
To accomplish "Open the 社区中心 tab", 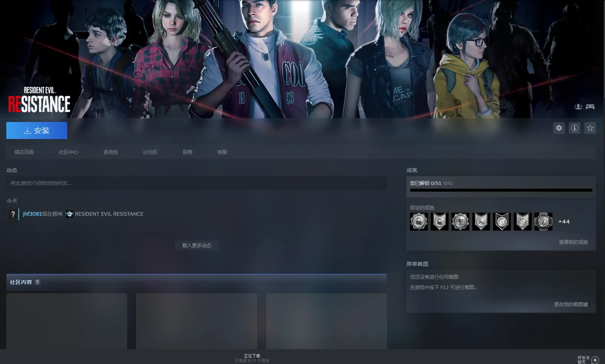I will tap(69, 152).
